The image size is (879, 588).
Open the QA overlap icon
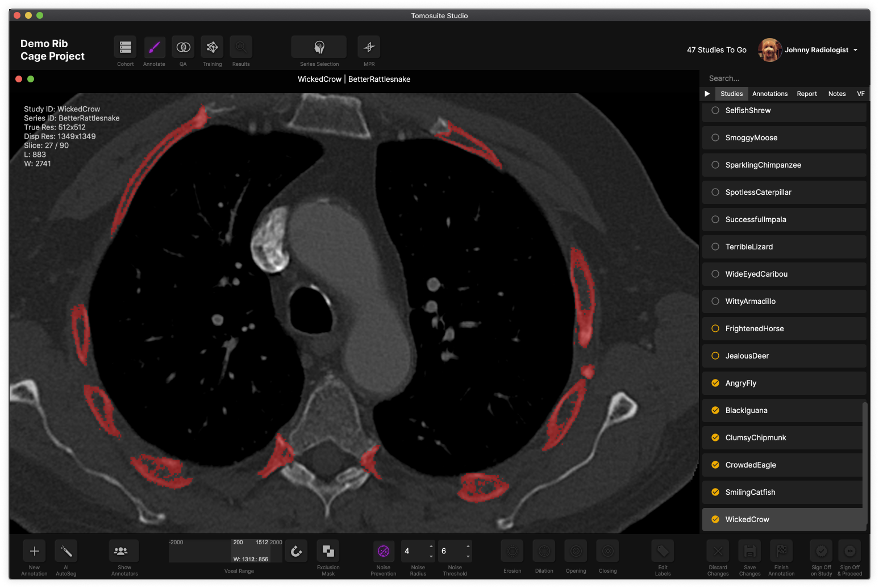click(x=183, y=47)
